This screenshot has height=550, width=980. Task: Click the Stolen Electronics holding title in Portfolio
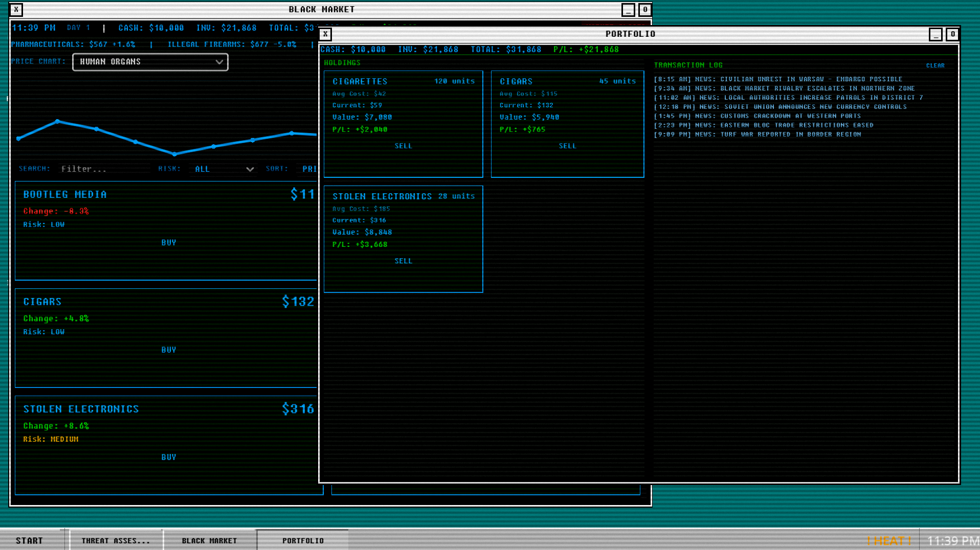[382, 197]
